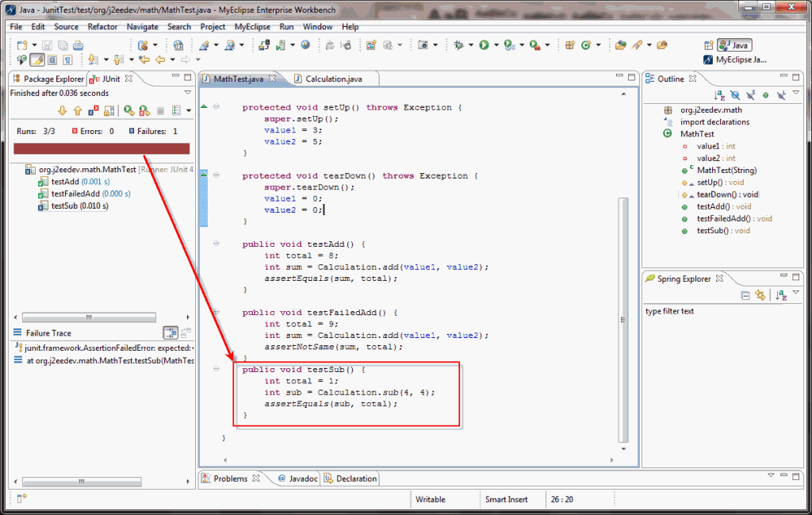812x515 pixels.
Task: Toggle alphabetical Sort in Outline
Action: click(718, 95)
